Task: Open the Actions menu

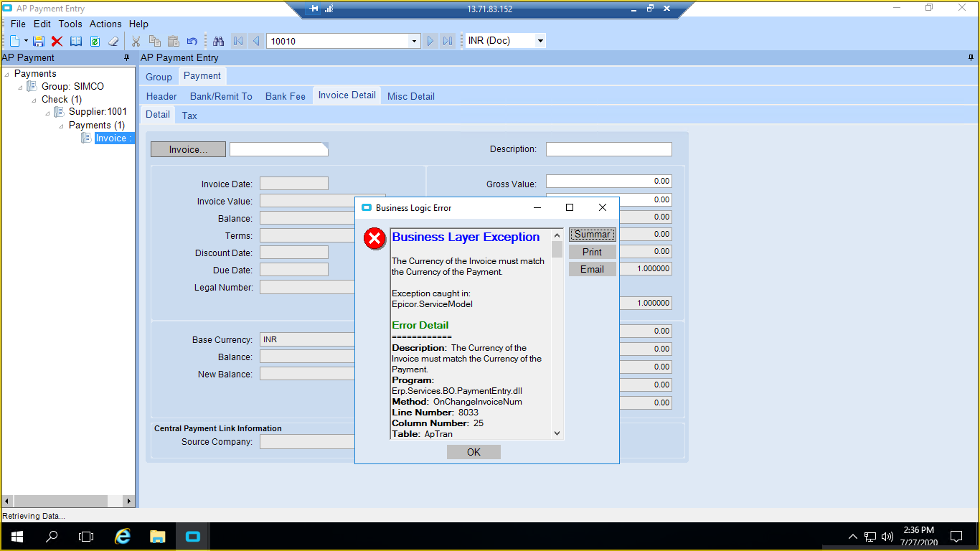Action: pyautogui.click(x=105, y=24)
